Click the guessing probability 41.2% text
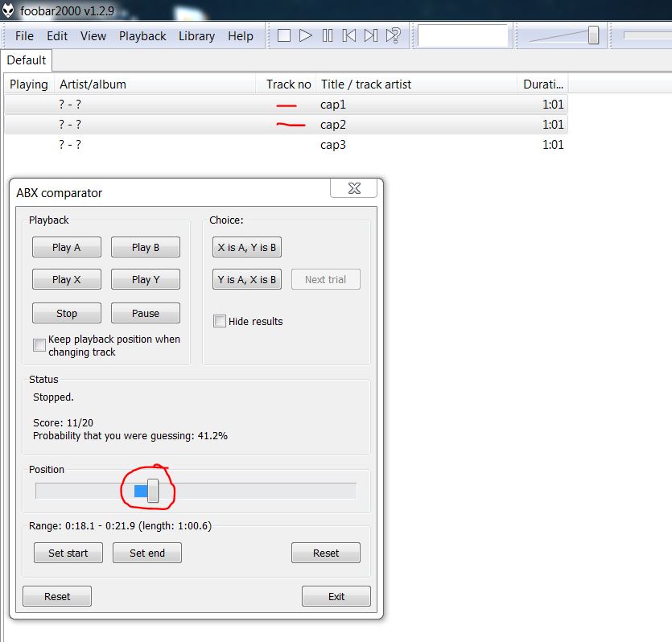Screen dimensions: 672x642 tap(130, 436)
